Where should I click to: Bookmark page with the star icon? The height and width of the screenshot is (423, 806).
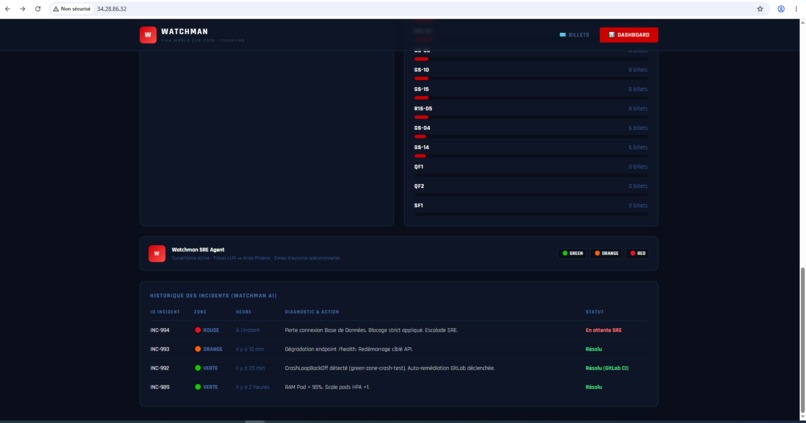click(x=760, y=9)
